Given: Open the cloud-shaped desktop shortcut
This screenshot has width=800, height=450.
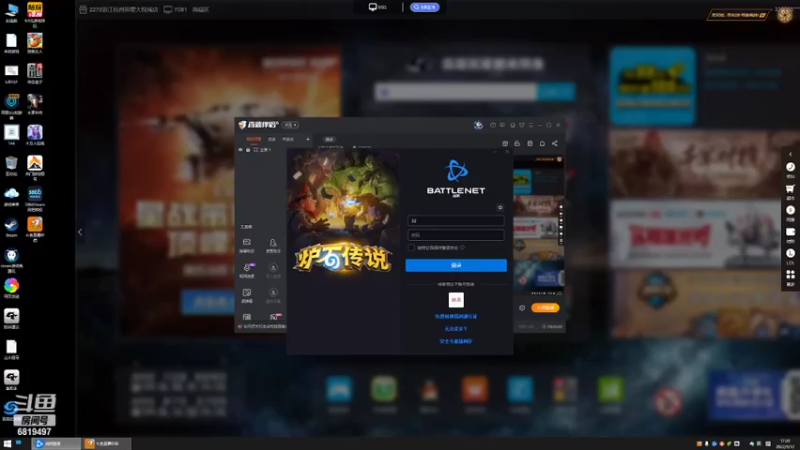Looking at the screenshot, I should (11, 196).
